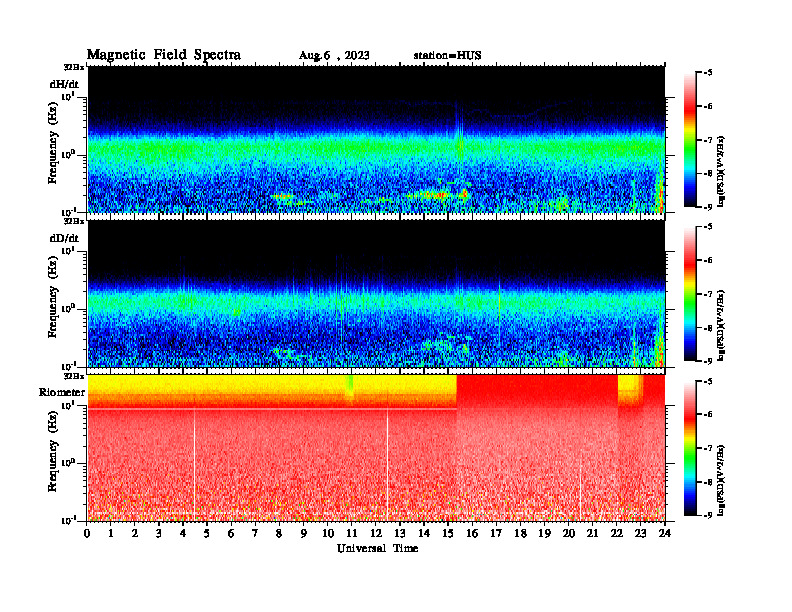
Task: Click hour tick label 12 on time axis
Action: click(375, 533)
